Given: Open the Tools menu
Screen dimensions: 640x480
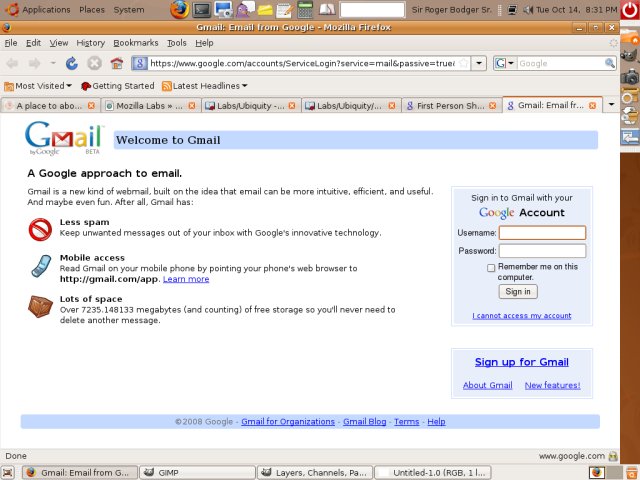Looking at the screenshot, I should coord(177,43).
